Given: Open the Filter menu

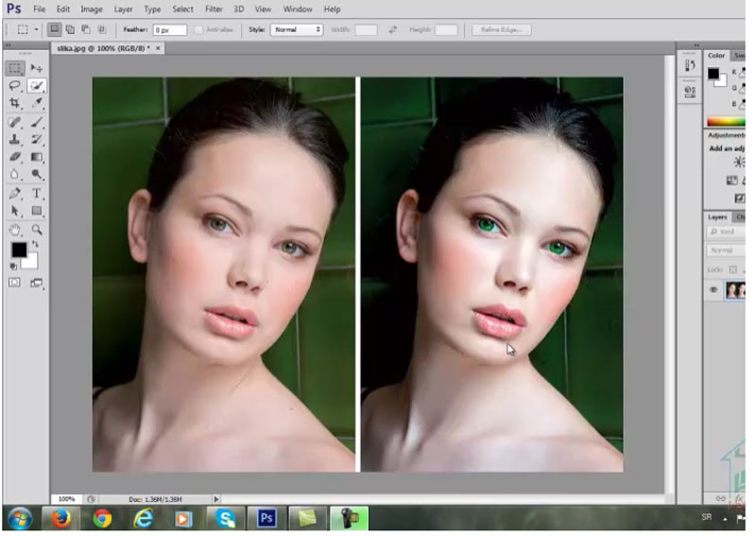Looking at the screenshot, I should 214,9.
